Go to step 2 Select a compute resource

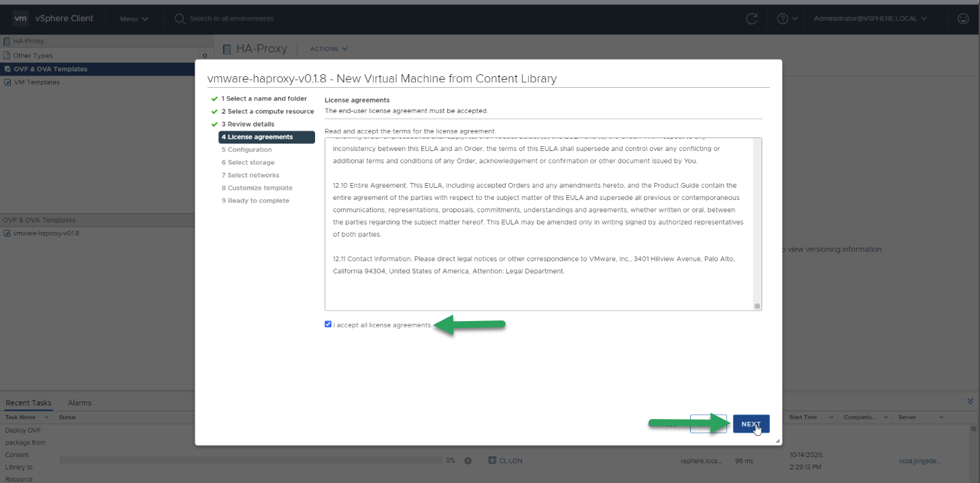(267, 112)
